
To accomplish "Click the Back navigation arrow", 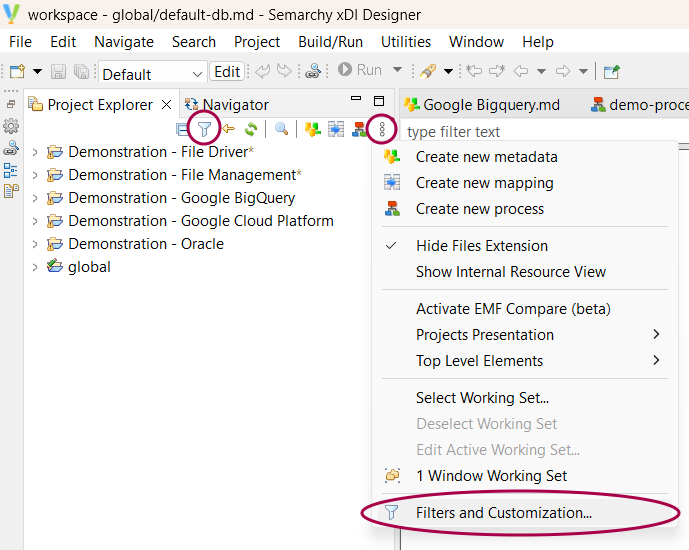I will click(x=521, y=71).
